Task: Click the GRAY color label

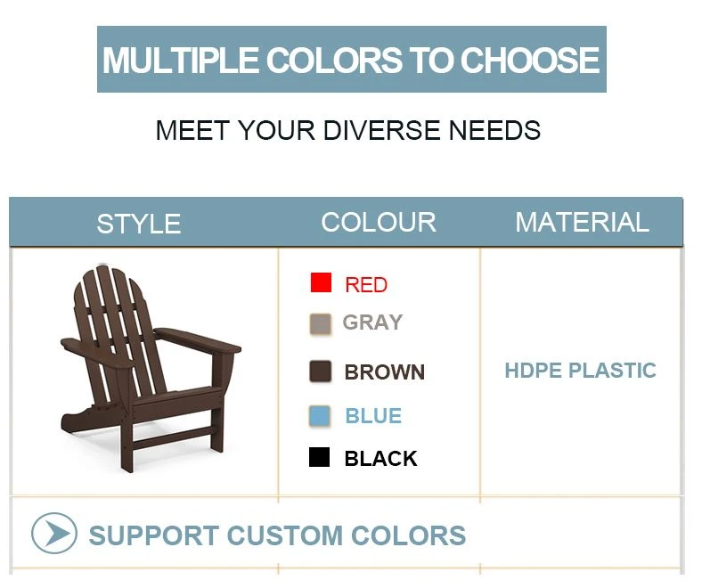Action: click(x=372, y=323)
